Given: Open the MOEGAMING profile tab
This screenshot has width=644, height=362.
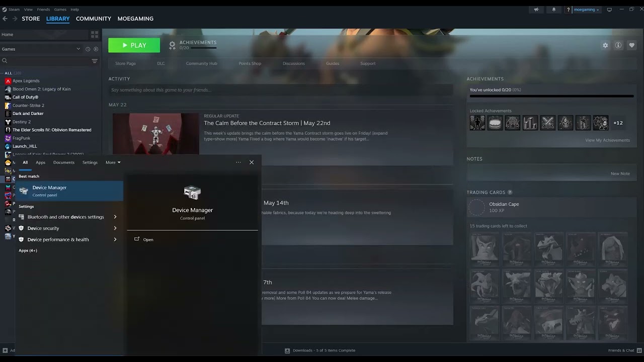Looking at the screenshot, I should click(135, 19).
